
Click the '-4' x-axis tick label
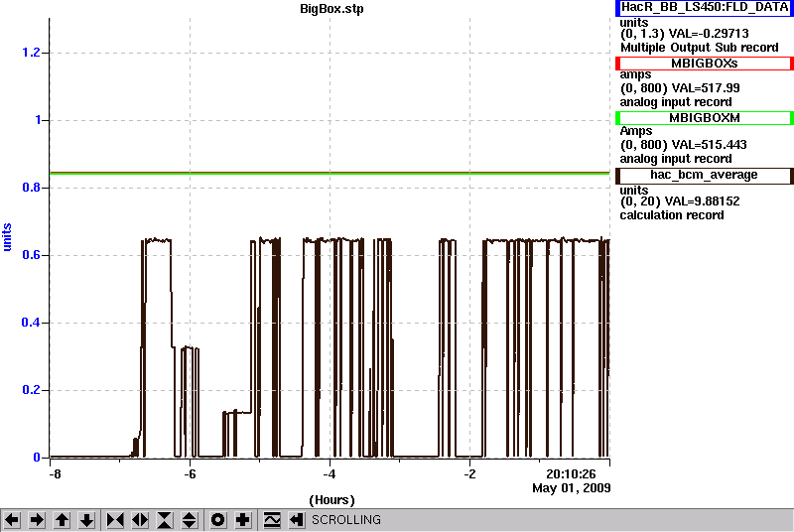pyautogui.click(x=330, y=474)
